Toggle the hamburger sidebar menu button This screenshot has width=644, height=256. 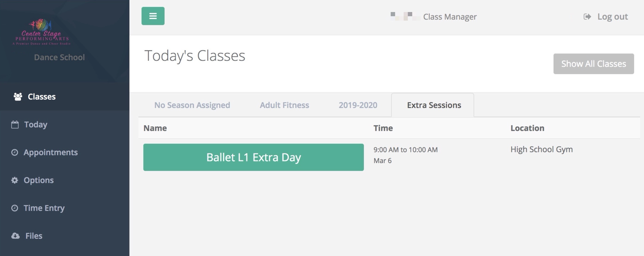(153, 16)
